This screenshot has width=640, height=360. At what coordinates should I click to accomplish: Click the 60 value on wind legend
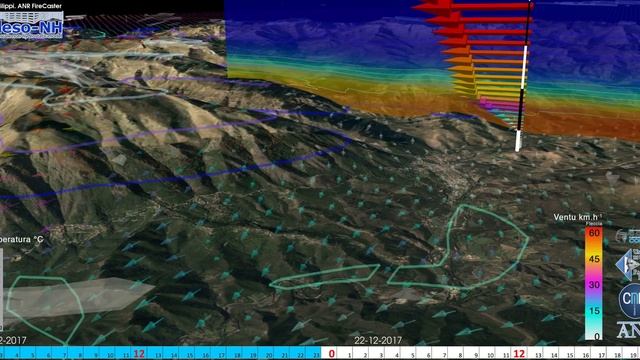coord(594,233)
